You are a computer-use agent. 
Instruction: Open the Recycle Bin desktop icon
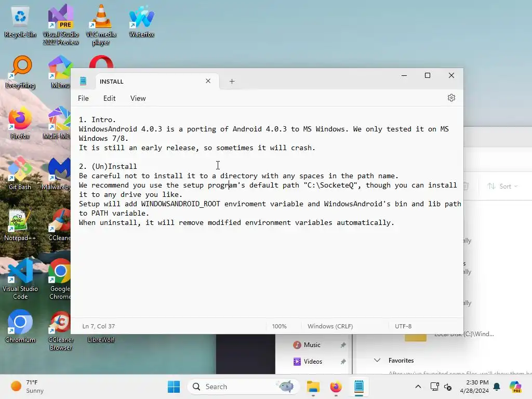tap(20, 22)
